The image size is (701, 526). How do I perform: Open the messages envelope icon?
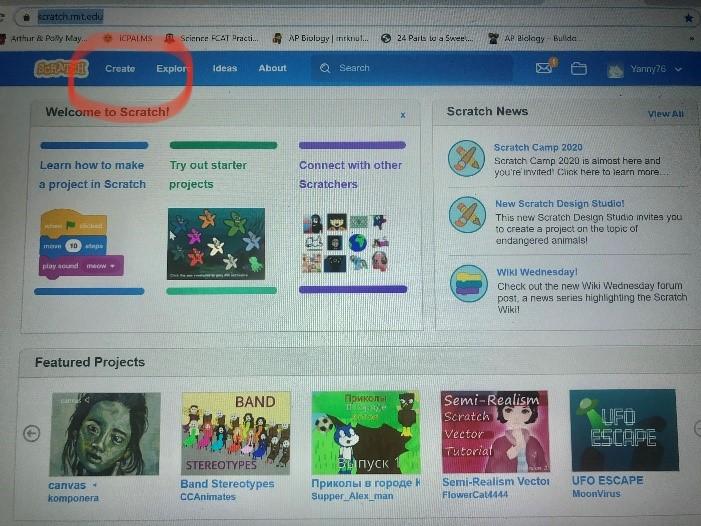click(544, 68)
